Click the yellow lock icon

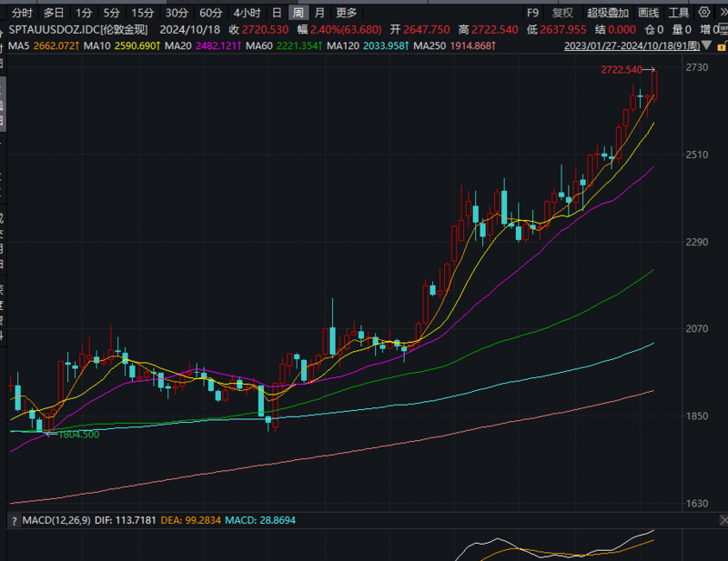pyautogui.click(x=722, y=46)
